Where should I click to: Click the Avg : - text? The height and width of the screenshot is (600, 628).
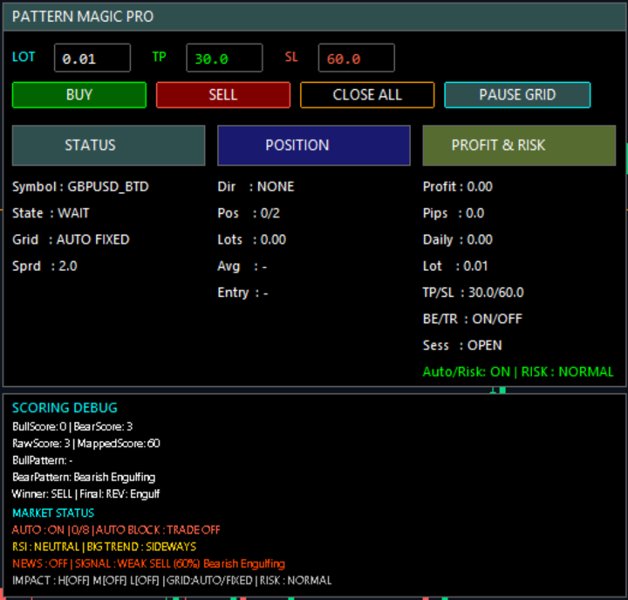242,266
